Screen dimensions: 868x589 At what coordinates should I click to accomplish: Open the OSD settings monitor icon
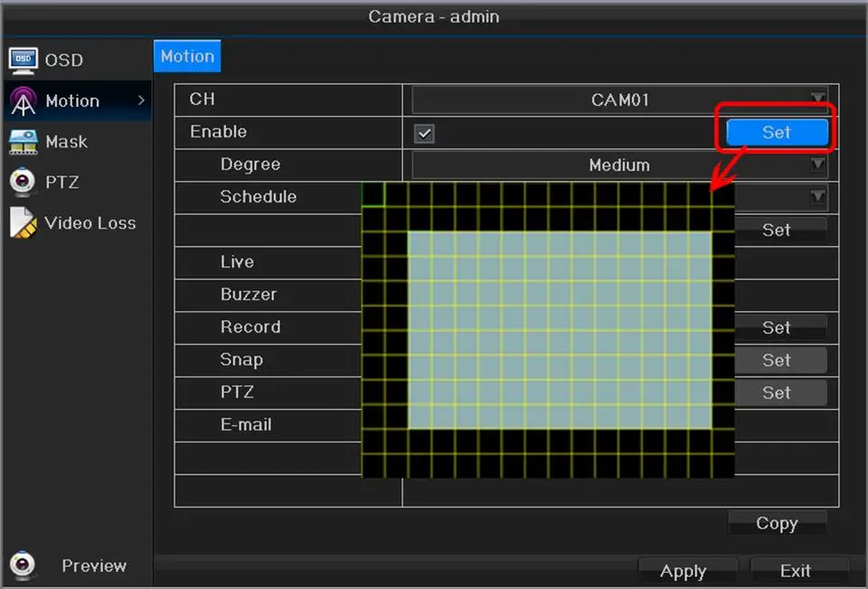click(24, 61)
